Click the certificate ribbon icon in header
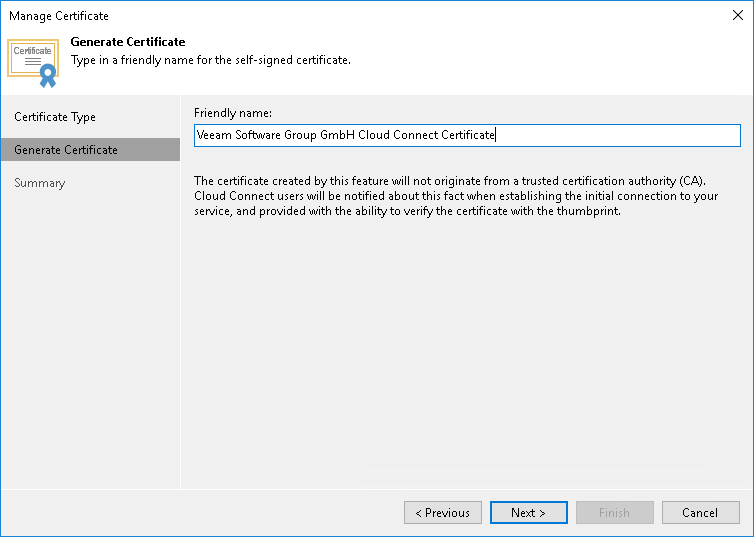 (x=33, y=63)
